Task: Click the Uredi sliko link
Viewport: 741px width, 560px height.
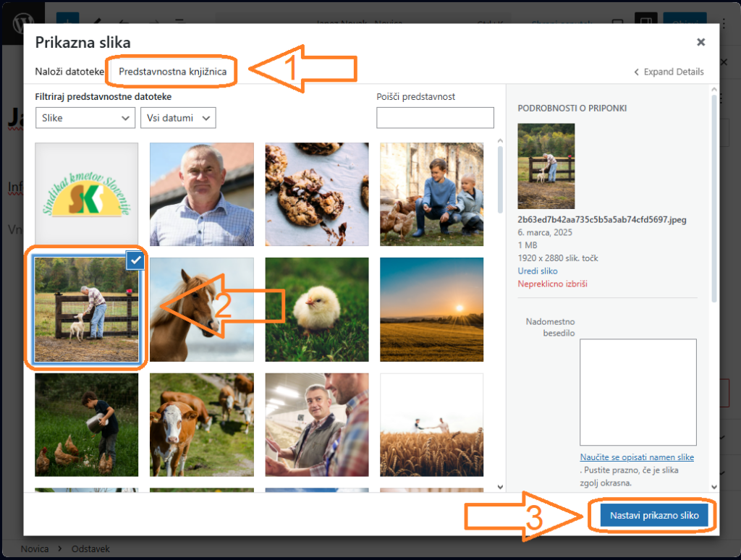Action: tap(538, 271)
